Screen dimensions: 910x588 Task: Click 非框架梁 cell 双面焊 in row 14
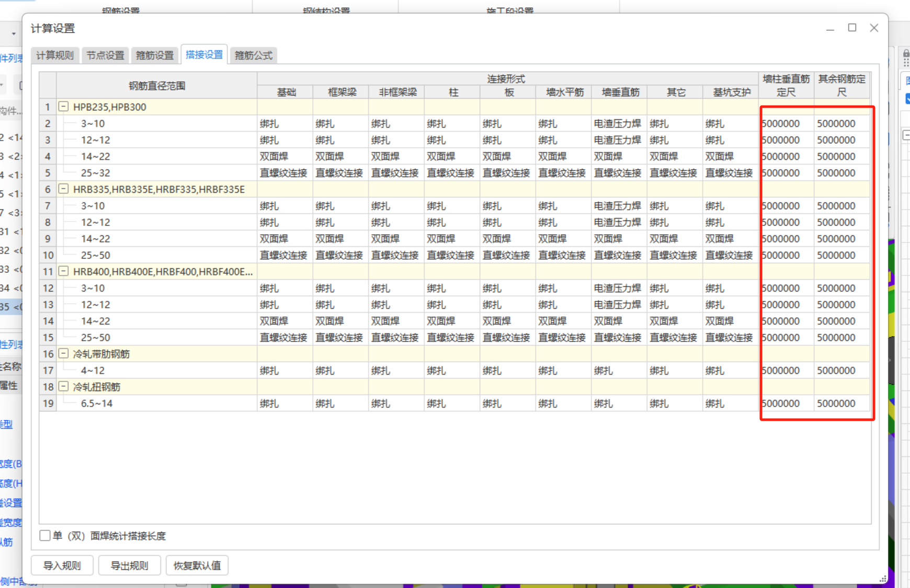396,321
